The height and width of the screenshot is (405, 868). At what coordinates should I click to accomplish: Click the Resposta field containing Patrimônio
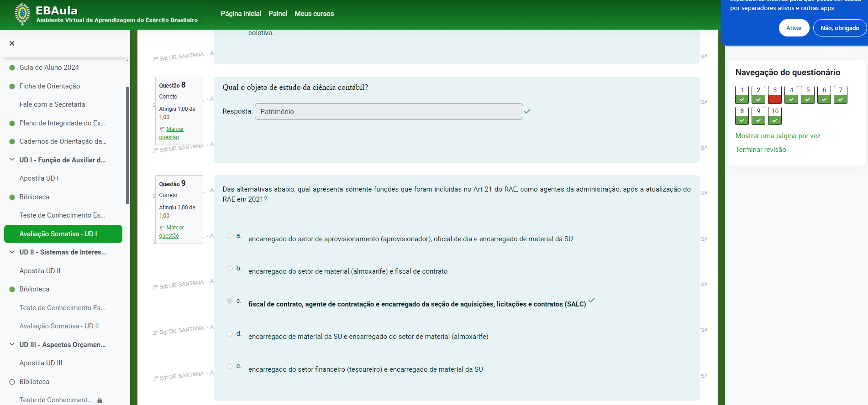point(389,112)
